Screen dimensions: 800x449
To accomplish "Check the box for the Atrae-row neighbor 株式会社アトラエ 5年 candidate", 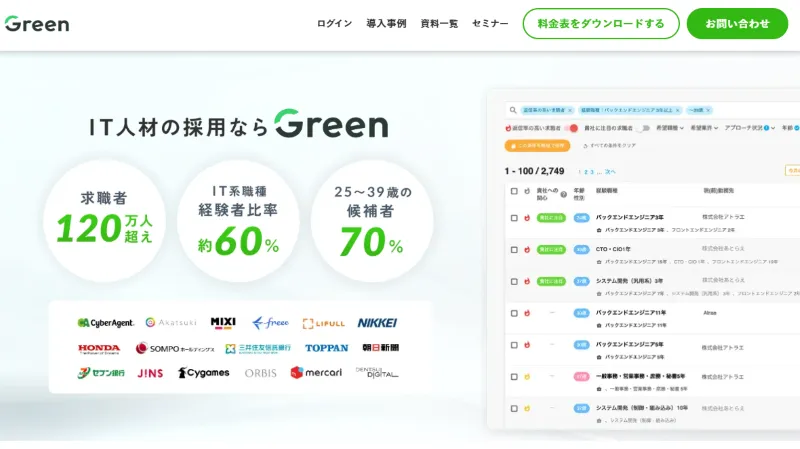I will click(x=514, y=345).
